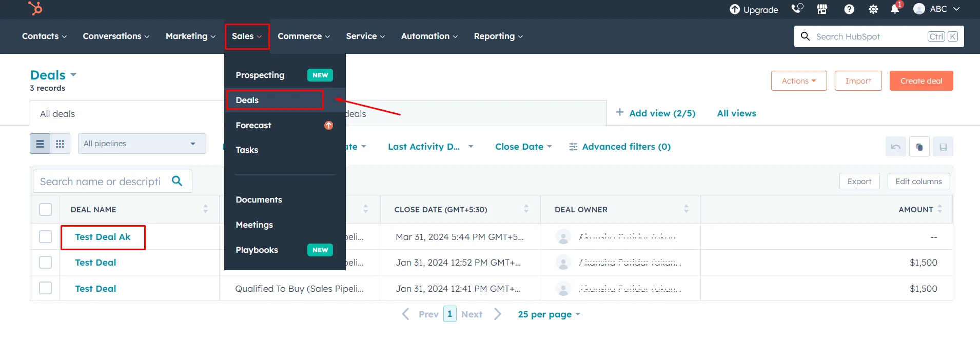This screenshot has height=361, width=980.
Task: Open the Actions dropdown button
Action: coord(799,81)
